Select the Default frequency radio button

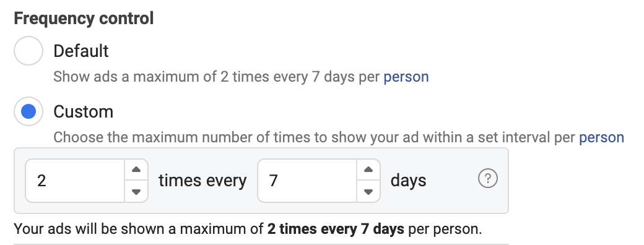[x=28, y=51]
